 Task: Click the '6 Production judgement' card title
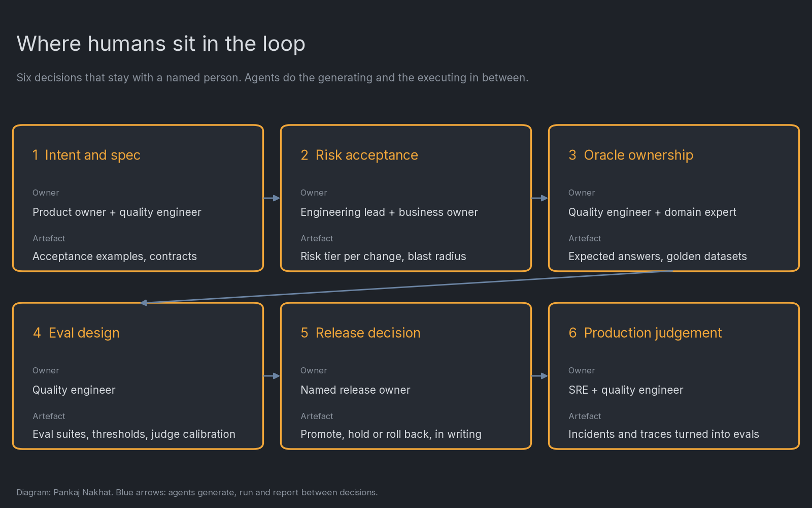(x=645, y=333)
